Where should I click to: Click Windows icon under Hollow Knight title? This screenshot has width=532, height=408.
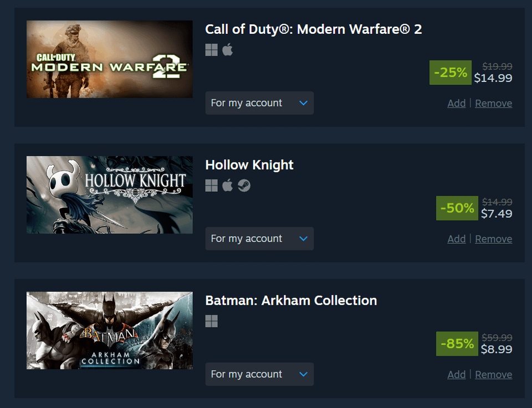pos(211,186)
